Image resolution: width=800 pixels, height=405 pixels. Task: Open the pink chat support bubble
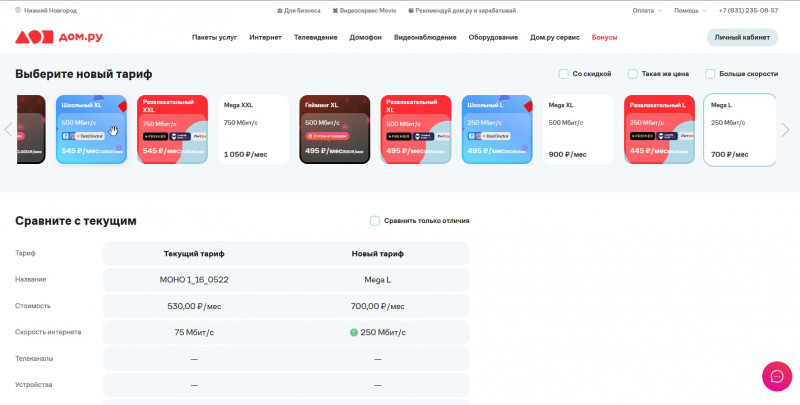[777, 376]
